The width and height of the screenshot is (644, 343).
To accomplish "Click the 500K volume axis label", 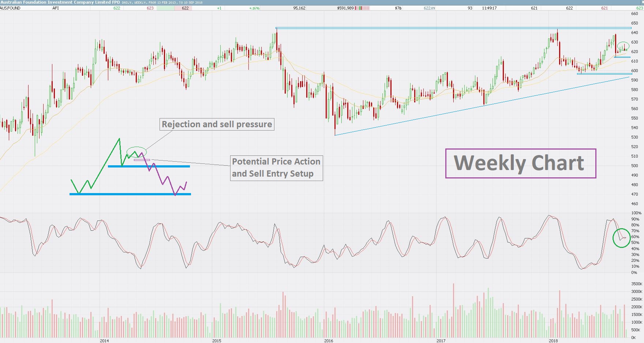I will click(636, 330).
